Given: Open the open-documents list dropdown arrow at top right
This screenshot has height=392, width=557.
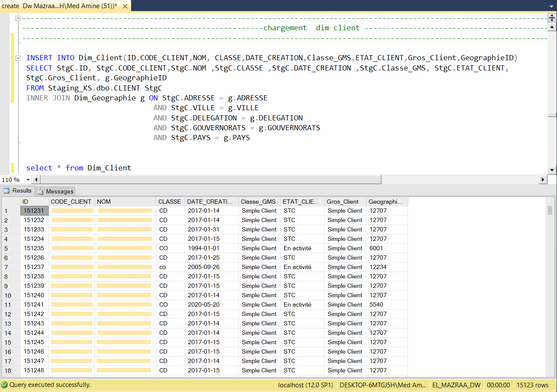Looking at the screenshot, I should pos(551,6).
